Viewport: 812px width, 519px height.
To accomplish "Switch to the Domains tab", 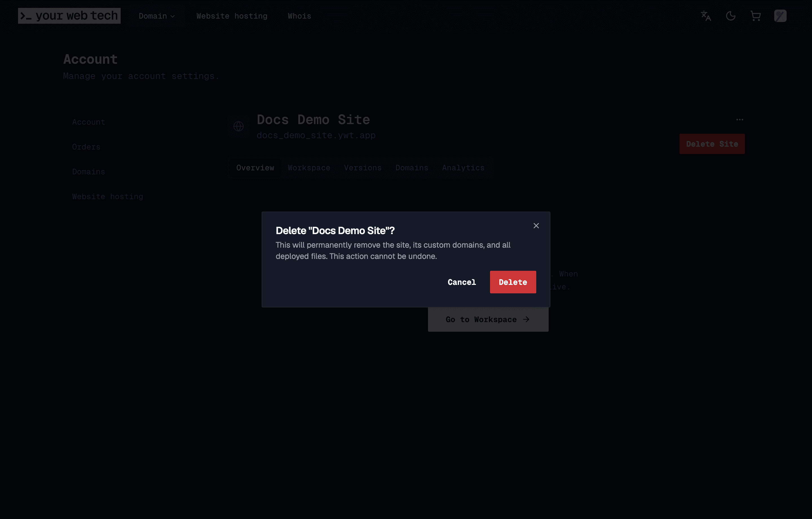I will tap(412, 168).
